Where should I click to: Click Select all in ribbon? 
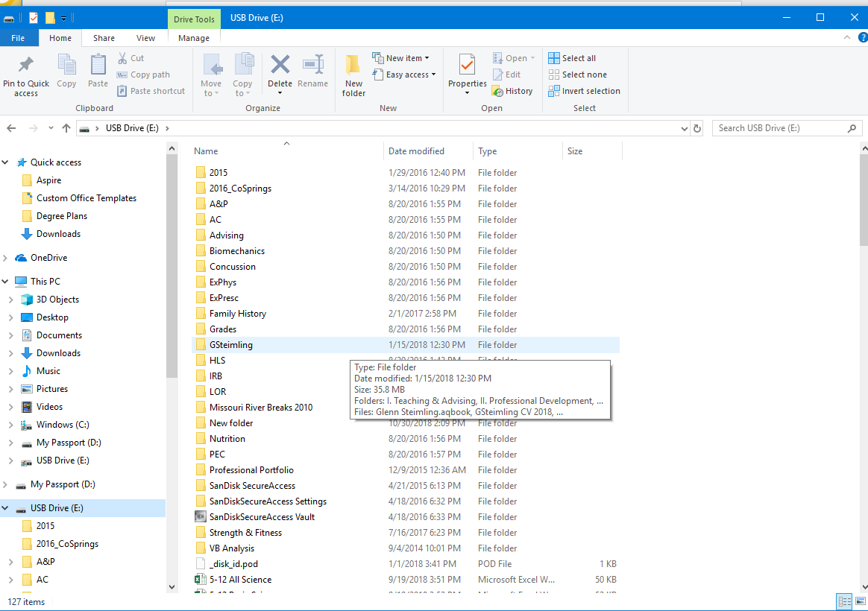(x=572, y=58)
